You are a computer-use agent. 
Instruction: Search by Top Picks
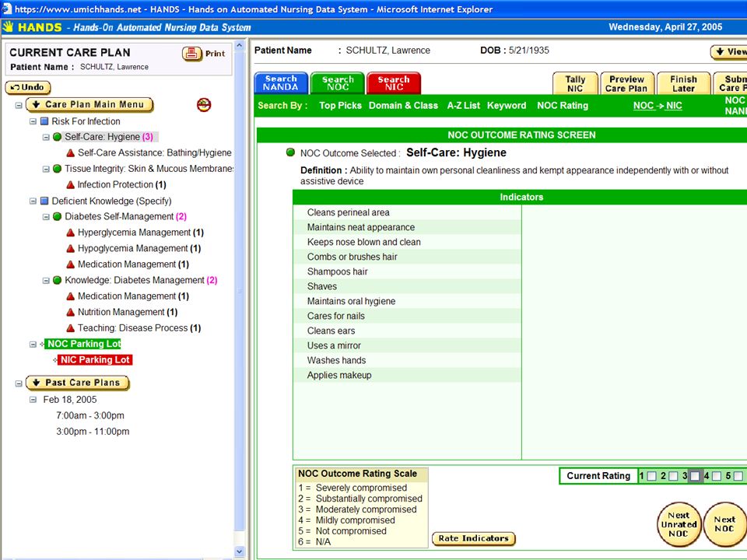340,106
